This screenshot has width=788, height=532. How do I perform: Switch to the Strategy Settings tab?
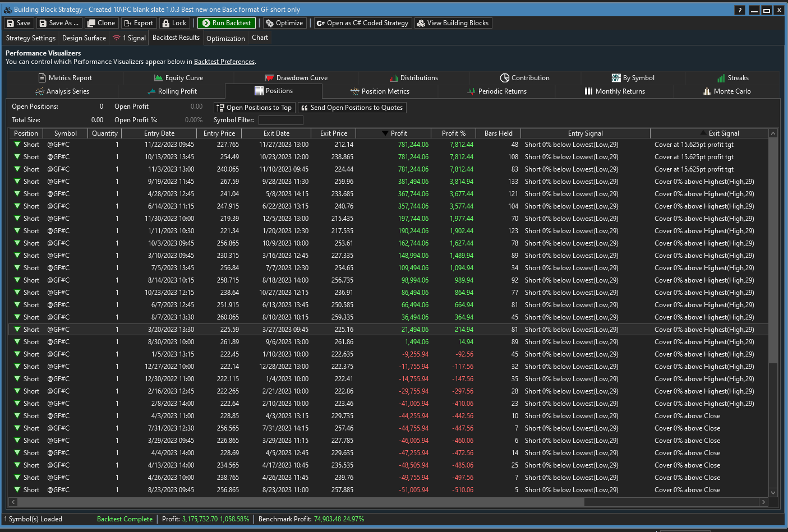[31, 38]
